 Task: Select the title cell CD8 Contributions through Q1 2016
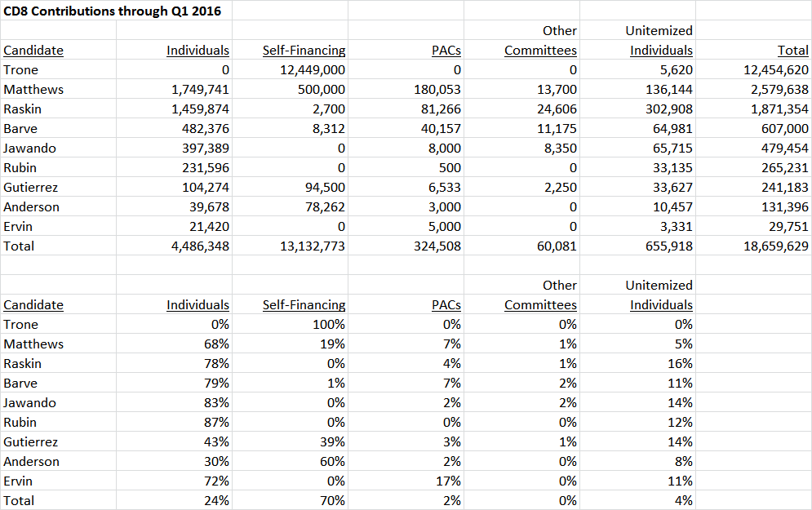coord(113,11)
